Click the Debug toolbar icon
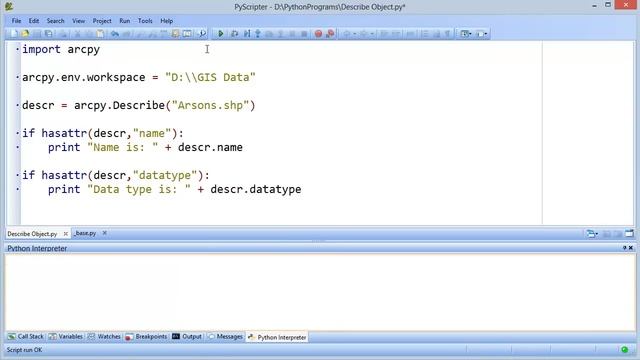640x360 pixels. tap(235, 34)
